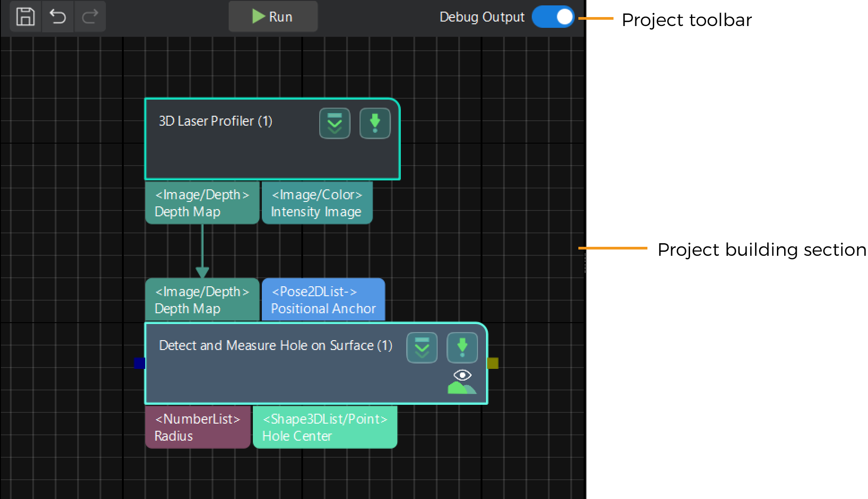Click Radius NumberList output port
868x499 pixels.
(198, 427)
